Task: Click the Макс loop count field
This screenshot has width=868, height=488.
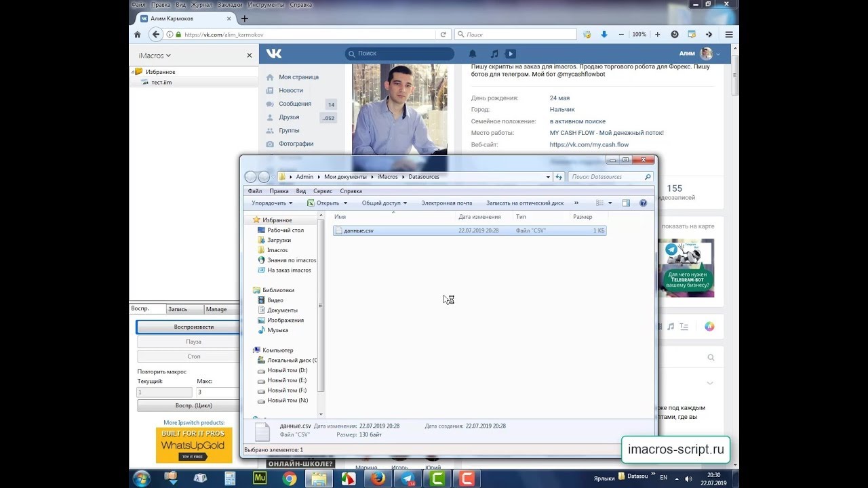Action: click(x=218, y=392)
